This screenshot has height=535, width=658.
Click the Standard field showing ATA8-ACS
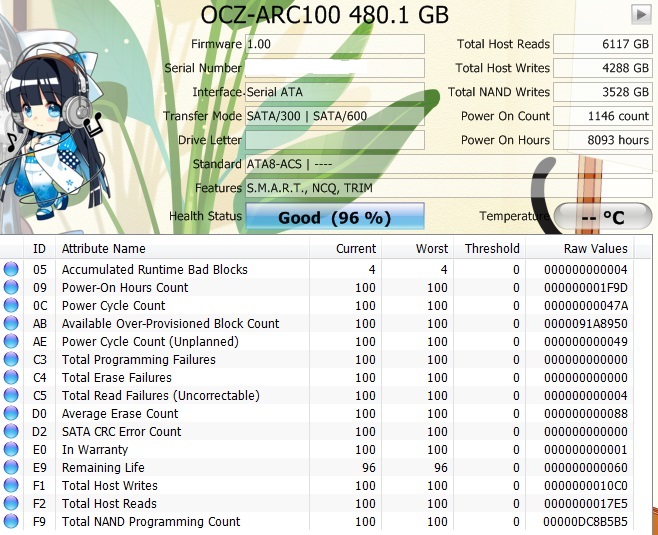coord(449,164)
